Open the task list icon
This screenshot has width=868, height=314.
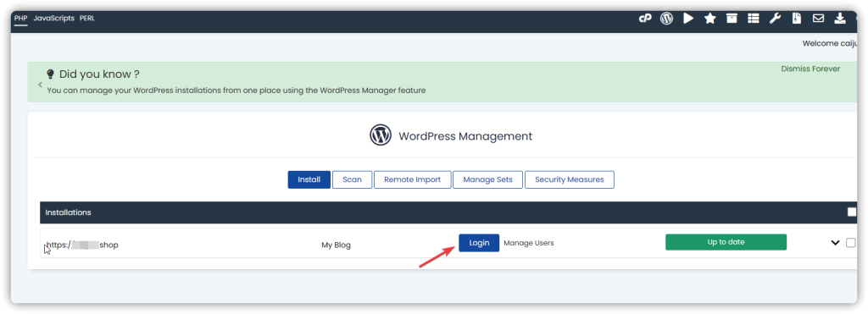click(x=753, y=19)
